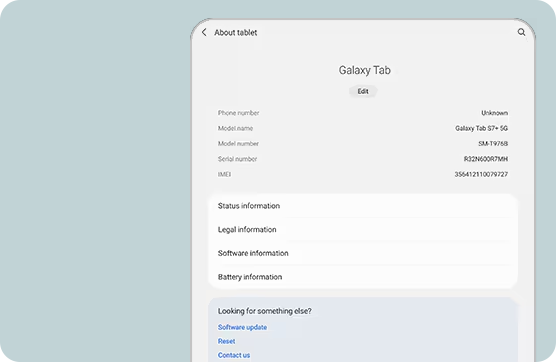Select the IMEI label
This screenshot has width=556, height=362.
pos(224,174)
